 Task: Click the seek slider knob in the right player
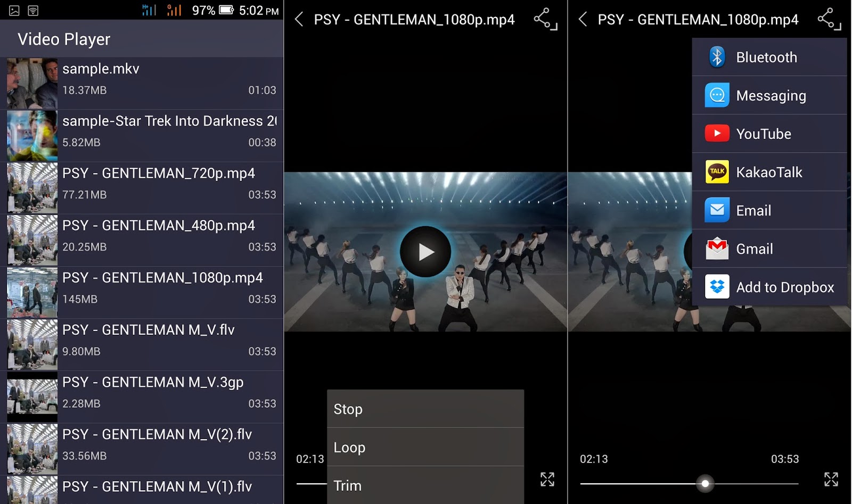point(705,483)
